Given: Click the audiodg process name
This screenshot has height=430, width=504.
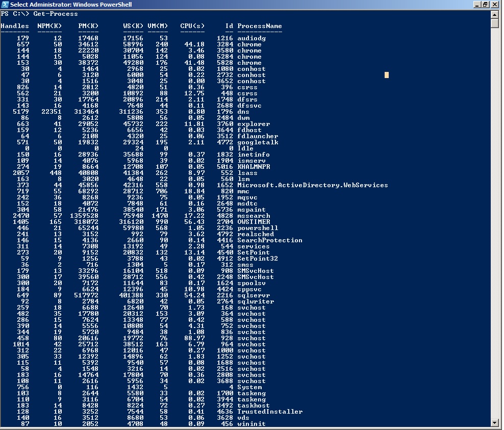Looking at the screenshot, I should (251, 38).
